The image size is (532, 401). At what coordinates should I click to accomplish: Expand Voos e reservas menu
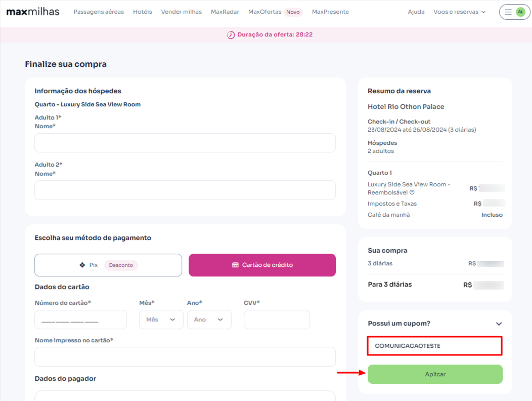459,12
